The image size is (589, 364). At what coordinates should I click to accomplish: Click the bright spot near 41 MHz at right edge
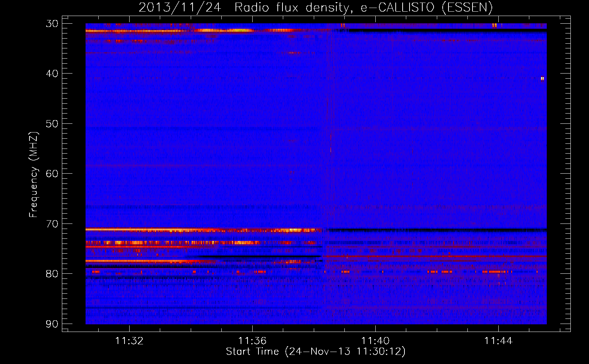point(542,78)
